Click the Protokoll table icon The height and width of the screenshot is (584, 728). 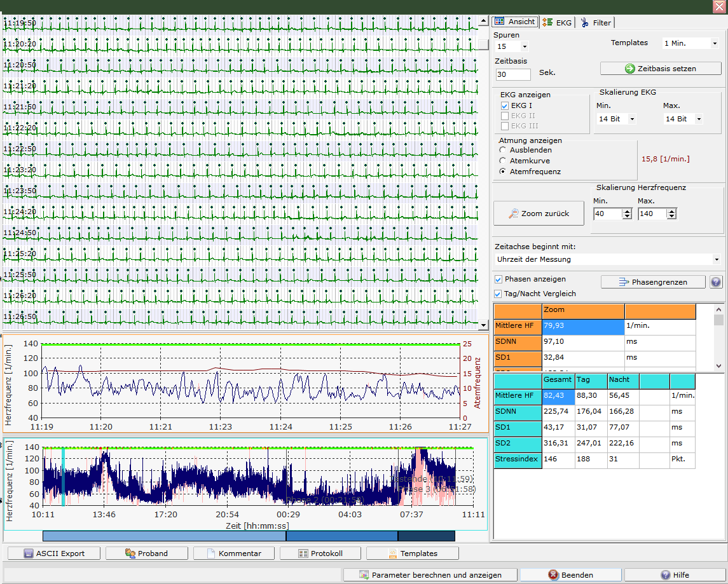(x=303, y=553)
